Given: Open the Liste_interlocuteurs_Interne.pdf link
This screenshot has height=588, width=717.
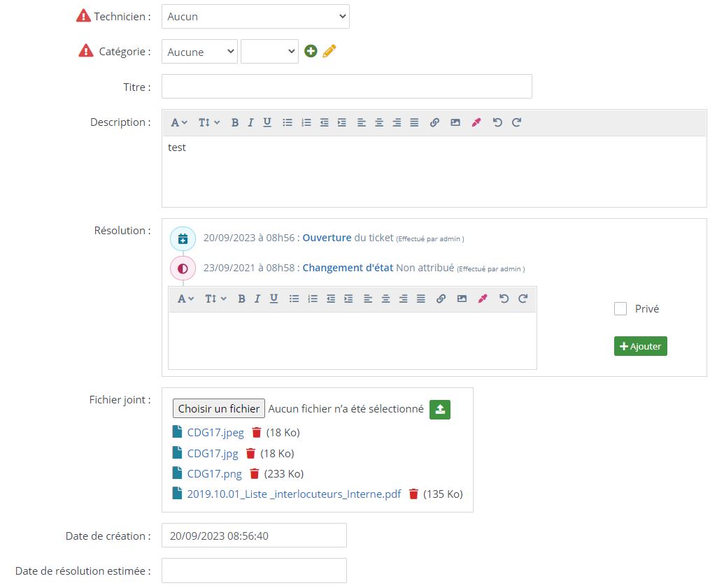Looking at the screenshot, I should coord(294,494).
